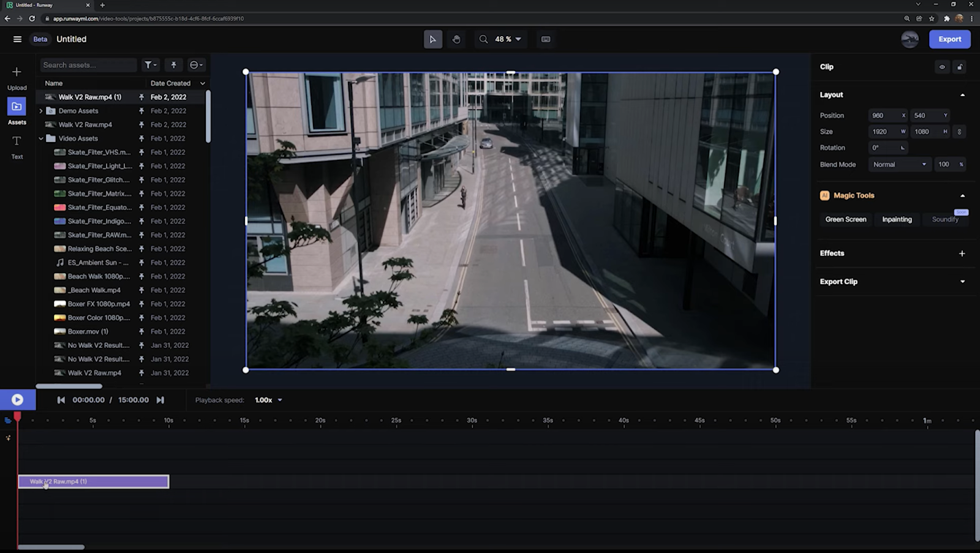Pin the Demo Assets folder

(x=141, y=111)
